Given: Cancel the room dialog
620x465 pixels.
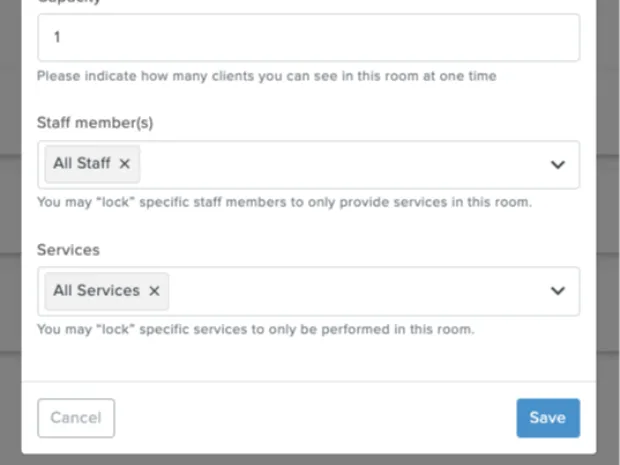Looking at the screenshot, I should click(x=76, y=418).
